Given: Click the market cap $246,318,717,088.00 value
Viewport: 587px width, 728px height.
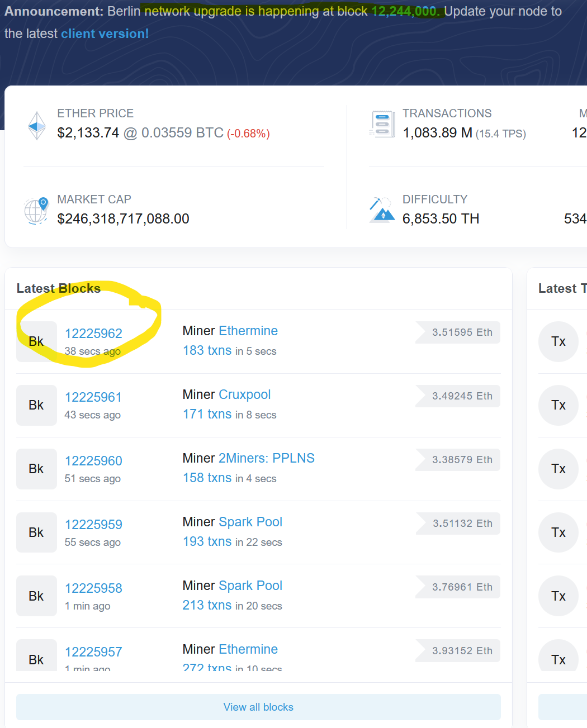Looking at the screenshot, I should coord(124,219).
